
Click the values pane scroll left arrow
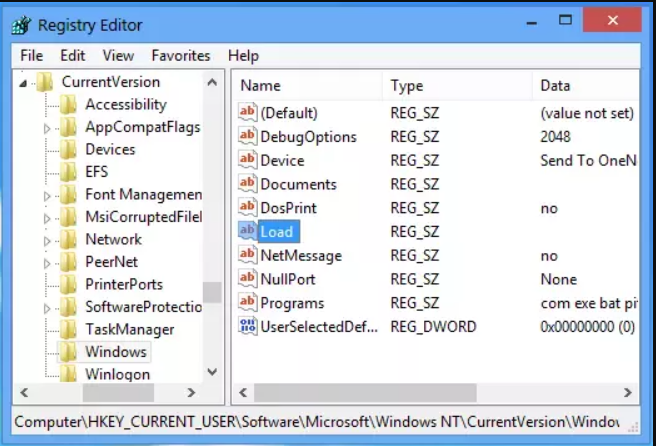(x=243, y=392)
